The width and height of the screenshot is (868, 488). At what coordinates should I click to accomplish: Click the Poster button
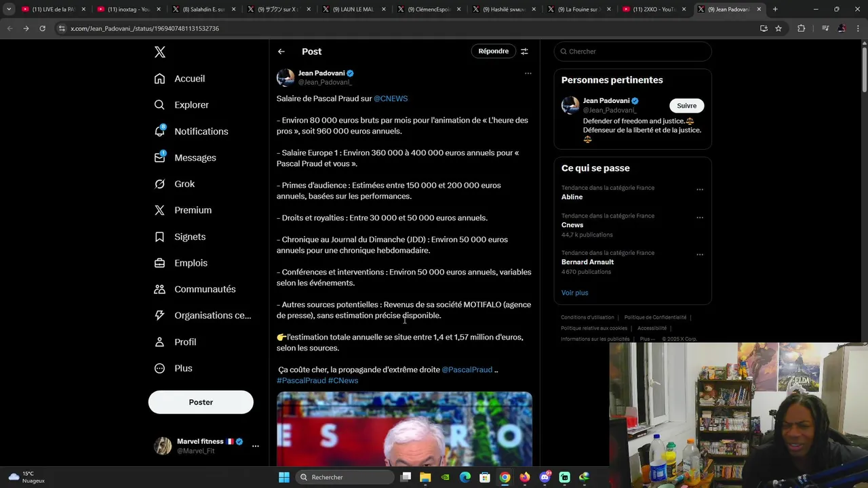201,402
